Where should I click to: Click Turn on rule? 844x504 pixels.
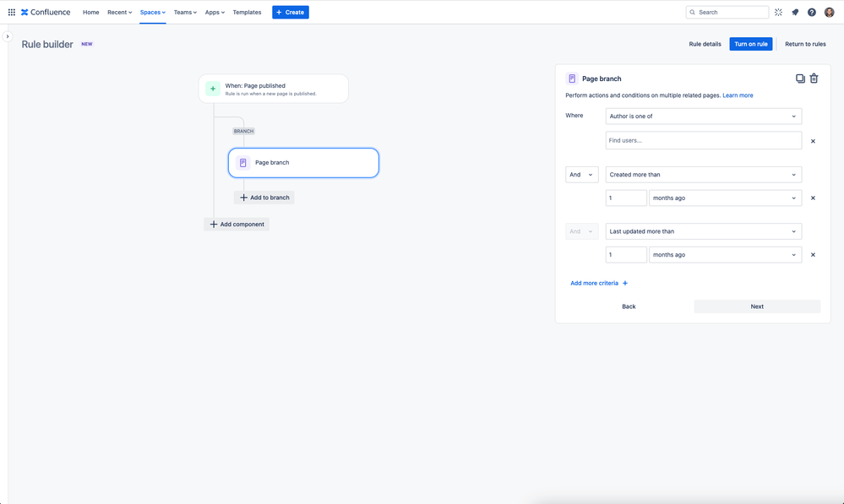[x=751, y=44]
